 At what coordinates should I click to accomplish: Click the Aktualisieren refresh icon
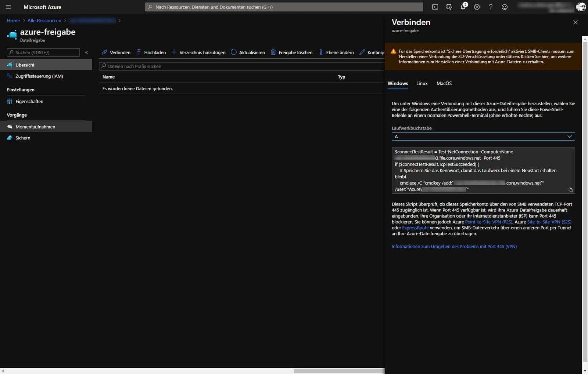(x=234, y=52)
